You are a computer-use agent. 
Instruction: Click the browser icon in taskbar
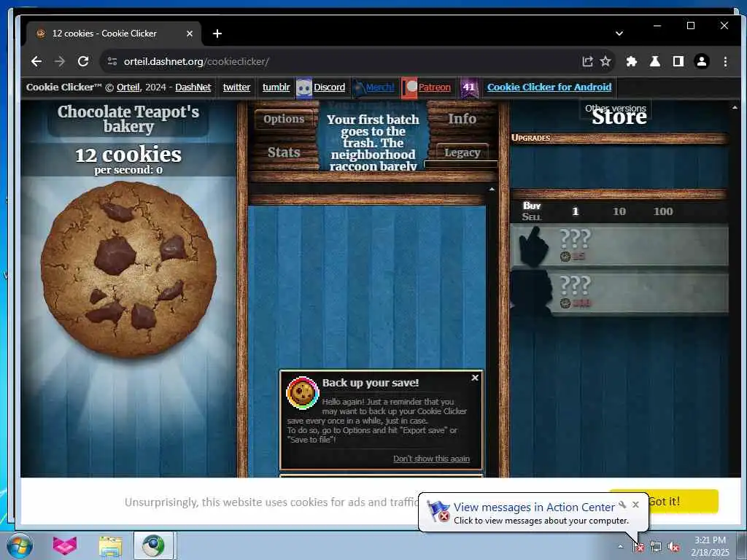coord(153,545)
